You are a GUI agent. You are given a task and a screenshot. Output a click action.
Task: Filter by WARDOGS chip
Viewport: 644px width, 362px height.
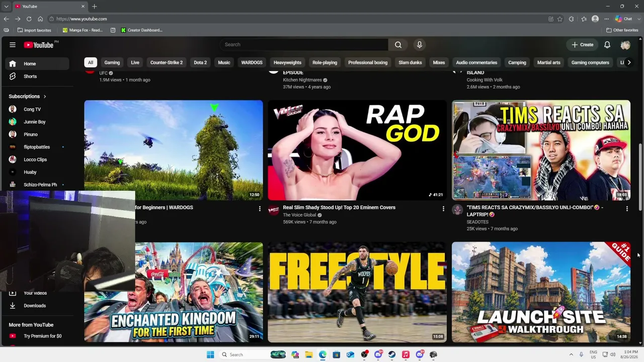(x=252, y=63)
